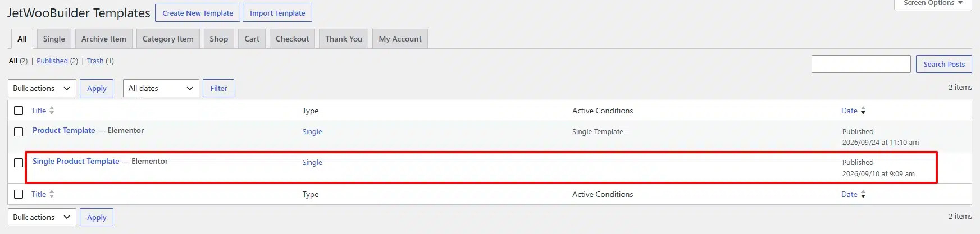Click Title sort arrows icon in header
The height and width of the screenshot is (234, 980).
[52, 111]
